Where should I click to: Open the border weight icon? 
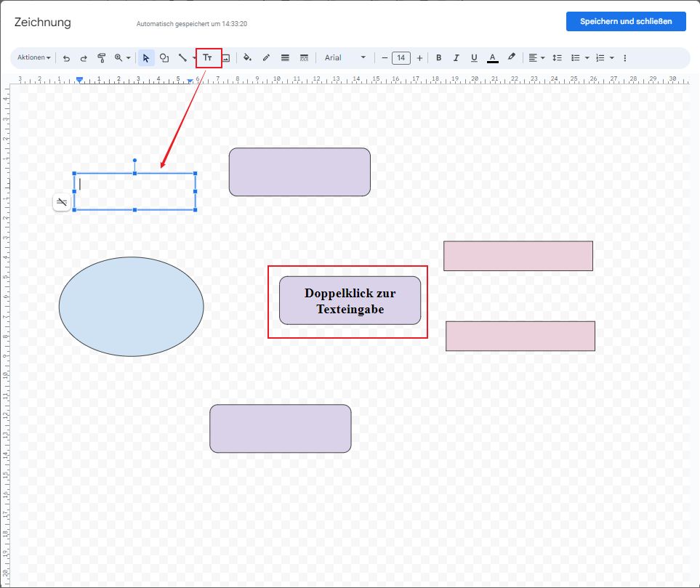coord(285,58)
